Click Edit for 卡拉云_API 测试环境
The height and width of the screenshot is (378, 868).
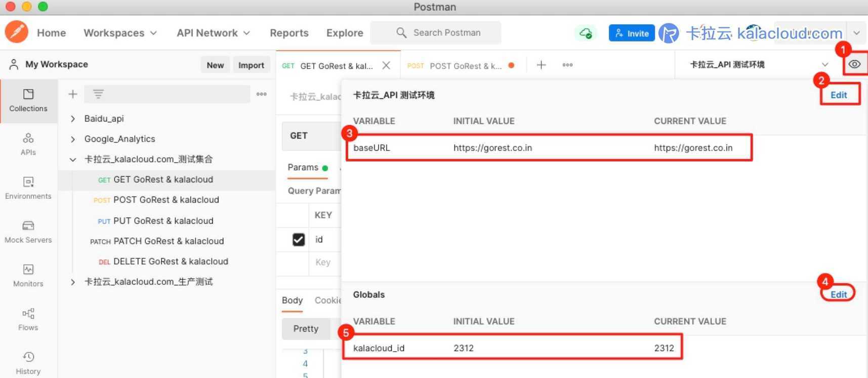(x=839, y=95)
